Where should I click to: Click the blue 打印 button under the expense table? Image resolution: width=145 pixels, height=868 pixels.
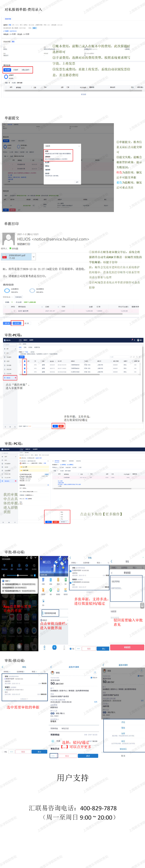[x=17, y=323]
